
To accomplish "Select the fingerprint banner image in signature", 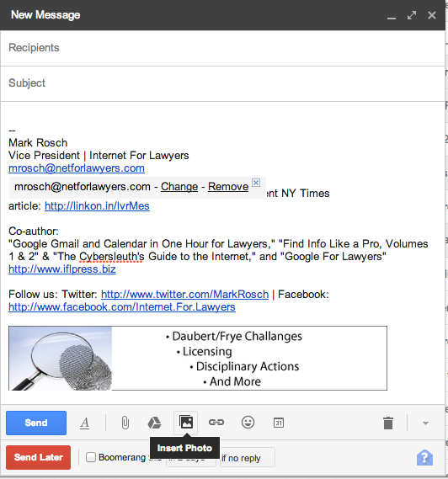I will tap(198, 359).
